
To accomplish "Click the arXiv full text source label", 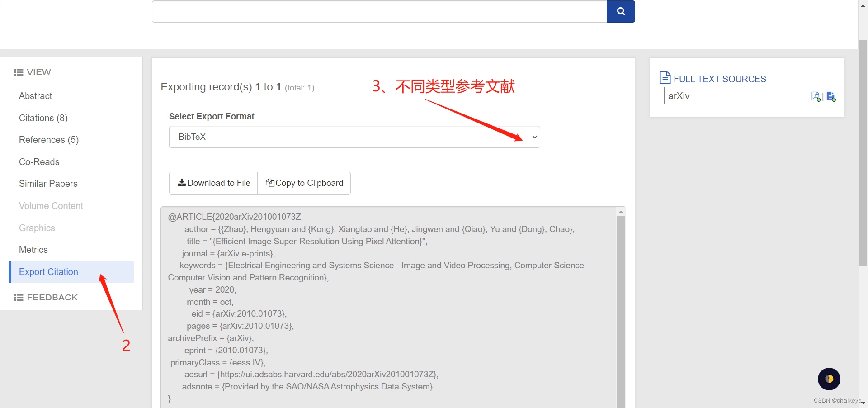I will click(x=679, y=96).
